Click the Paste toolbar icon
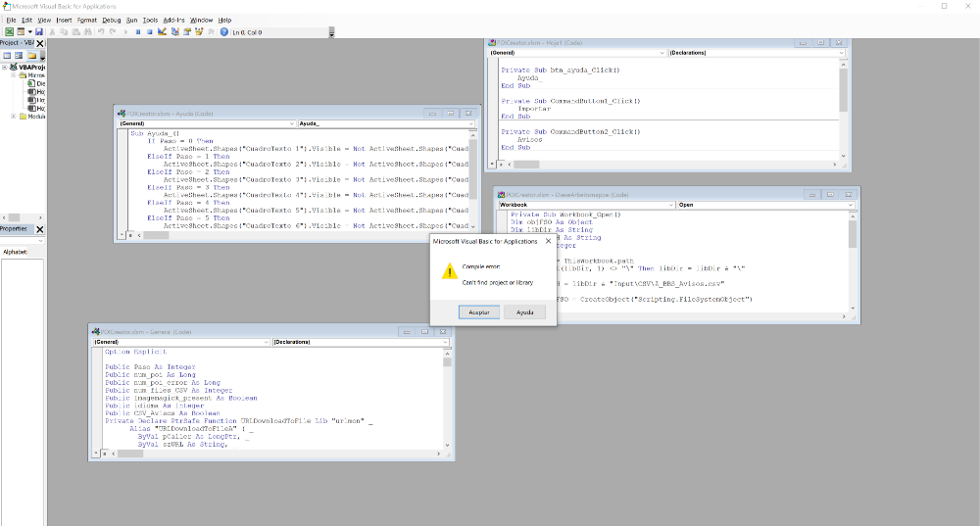Viewport: 980px width, 526px height. click(75, 32)
